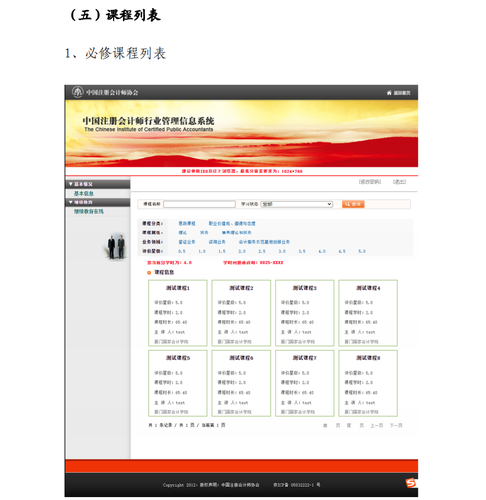Click the two businessmen image in sidebar
The image size is (486, 500).
click(x=116, y=247)
